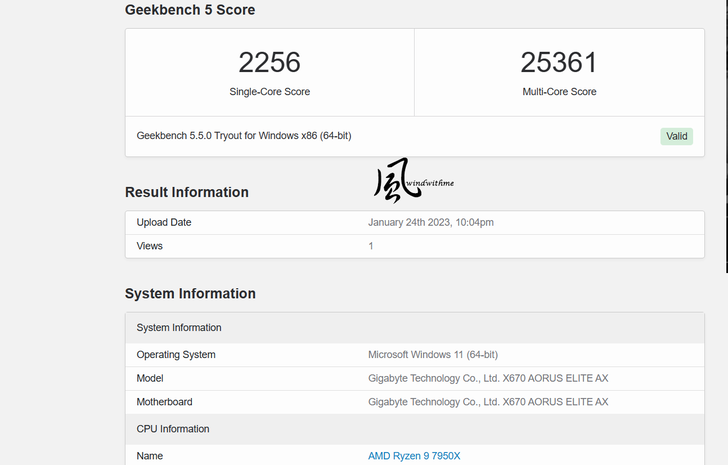The width and height of the screenshot is (728, 465).
Task: Click the Microsoft Windows 11 (64-bit) value
Action: tap(433, 355)
